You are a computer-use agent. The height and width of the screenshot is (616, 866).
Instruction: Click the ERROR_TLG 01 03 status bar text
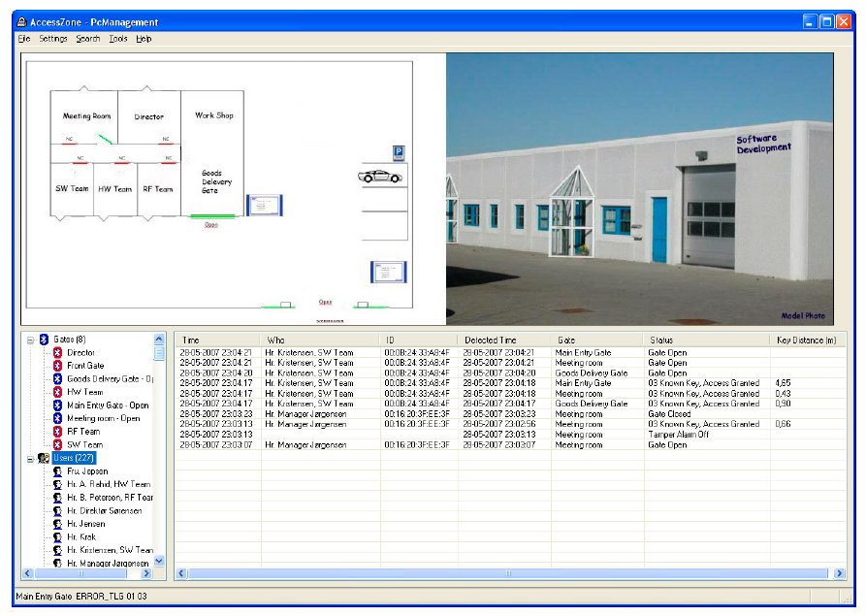[x=111, y=597]
